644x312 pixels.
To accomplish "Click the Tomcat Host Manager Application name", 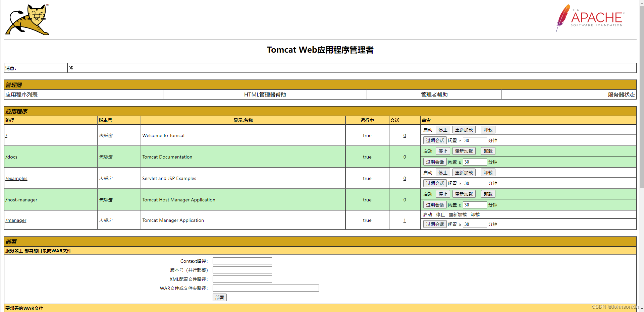I will pos(179,200).
